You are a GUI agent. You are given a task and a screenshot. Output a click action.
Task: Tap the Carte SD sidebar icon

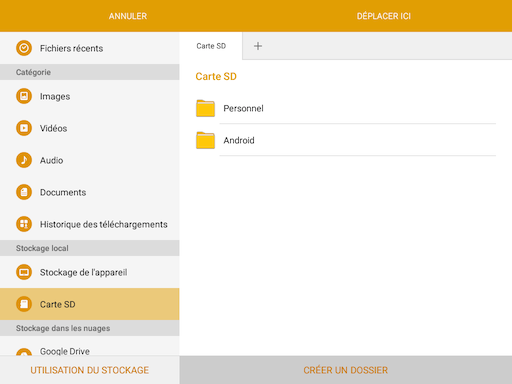tap(24, 304)
